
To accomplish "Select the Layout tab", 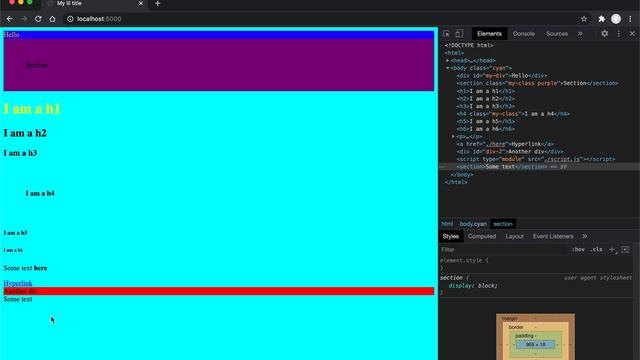I will (x=514, y=236).
